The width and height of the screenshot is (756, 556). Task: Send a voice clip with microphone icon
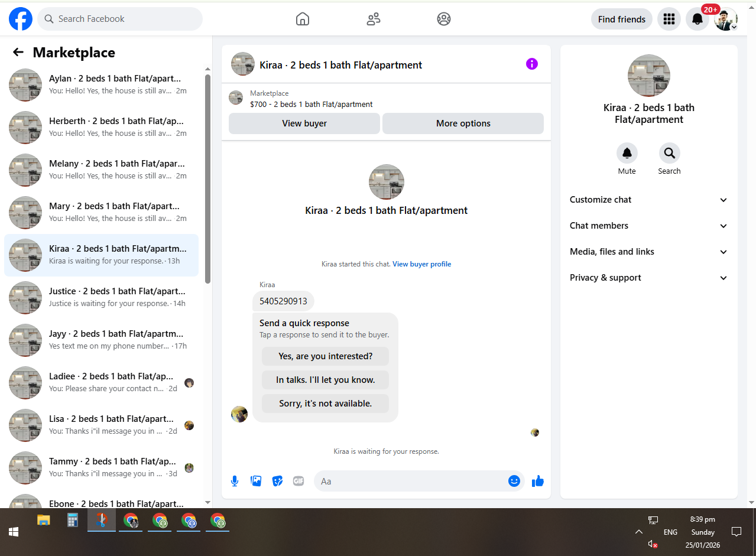click(x=235, y=481)
